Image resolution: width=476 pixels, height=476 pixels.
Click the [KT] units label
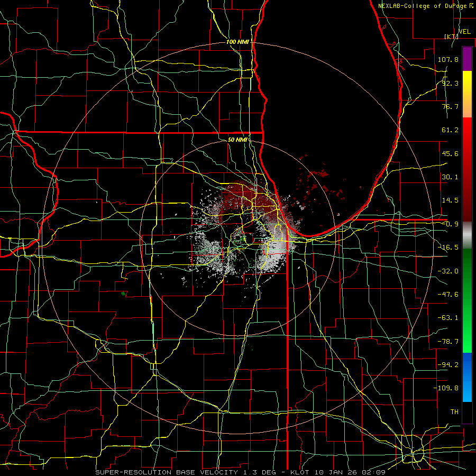click(x=452, y=36)
